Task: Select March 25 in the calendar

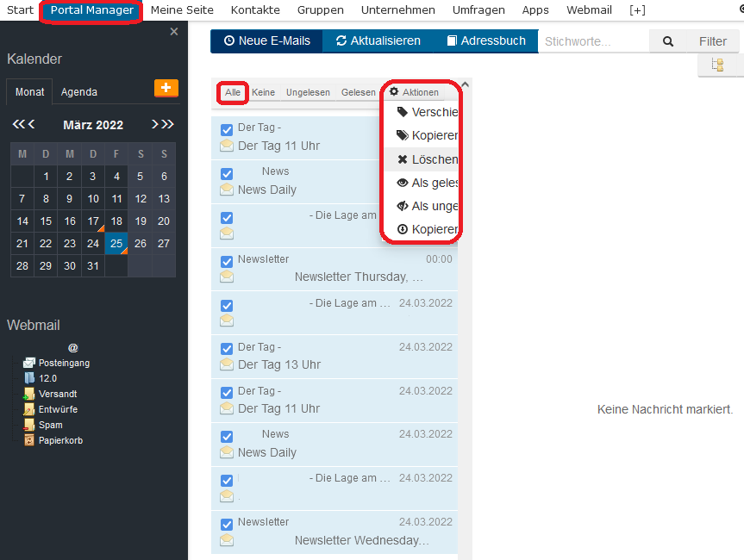Action: 116,243
